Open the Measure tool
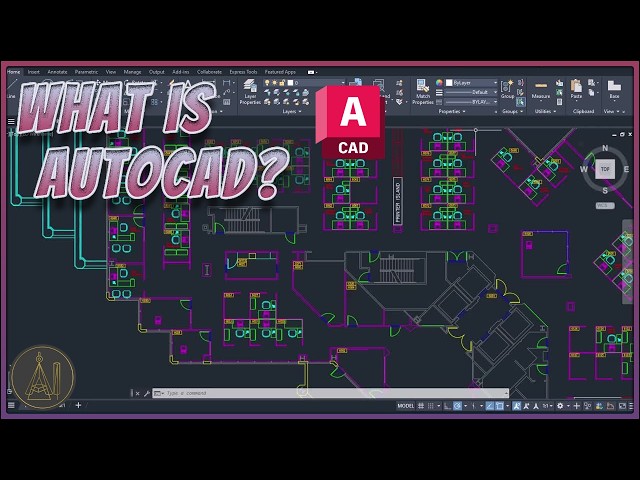Viewport: 640px width, 480px height. (541, 90)
